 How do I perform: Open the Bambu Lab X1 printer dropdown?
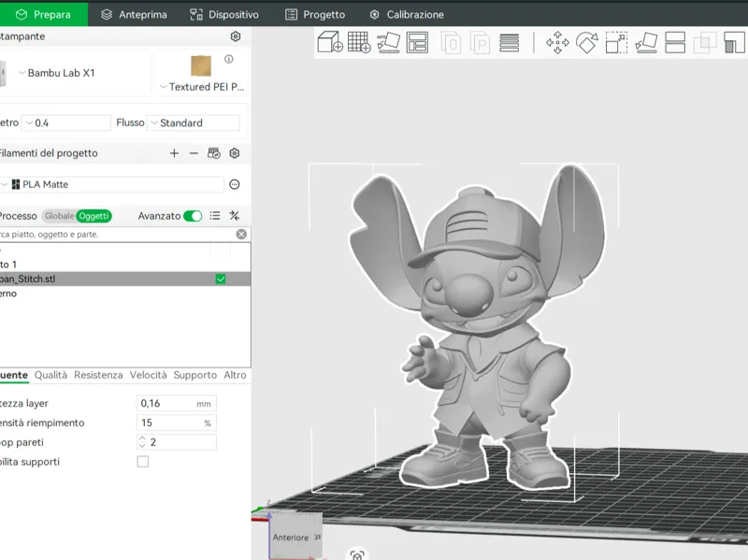coord(56,73)
